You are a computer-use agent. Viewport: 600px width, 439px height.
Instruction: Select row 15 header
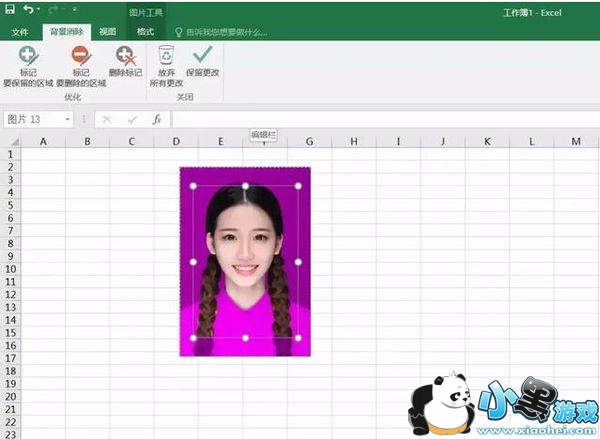click(x=10, y=333)
